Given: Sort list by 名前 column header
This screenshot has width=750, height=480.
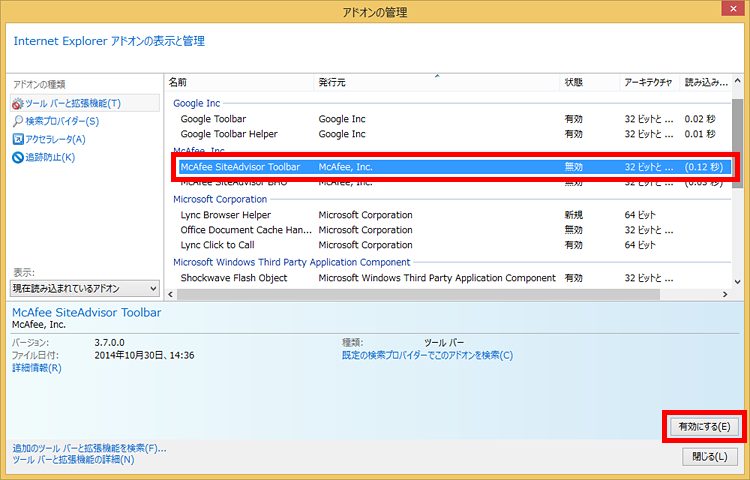Looking at the screenshot, I should coord(239,82).
